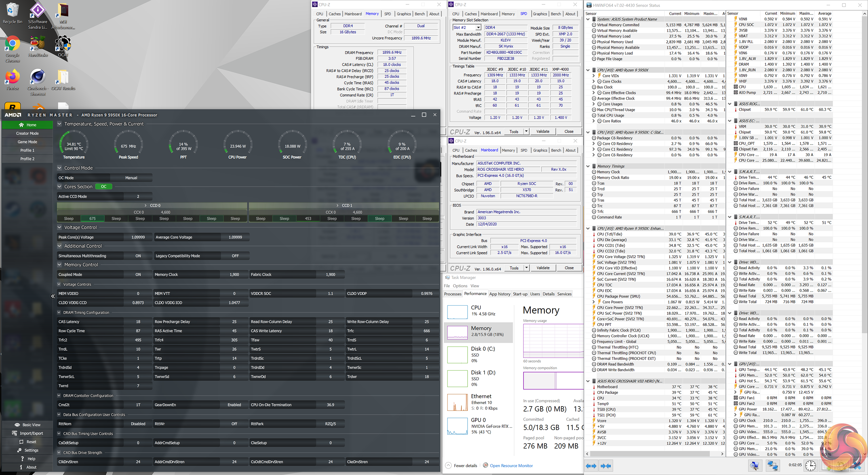The image size is (868, 475).
Task: Collapse the Memory Timings sensor group
Action: pyautogui.click(x=588, y=166)
